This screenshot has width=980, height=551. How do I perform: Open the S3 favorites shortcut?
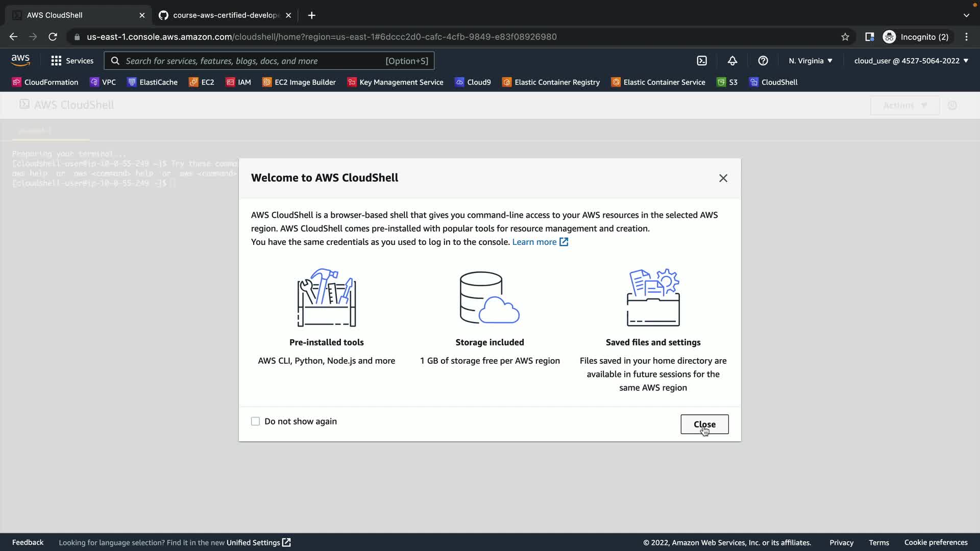[x=727, y=82]
